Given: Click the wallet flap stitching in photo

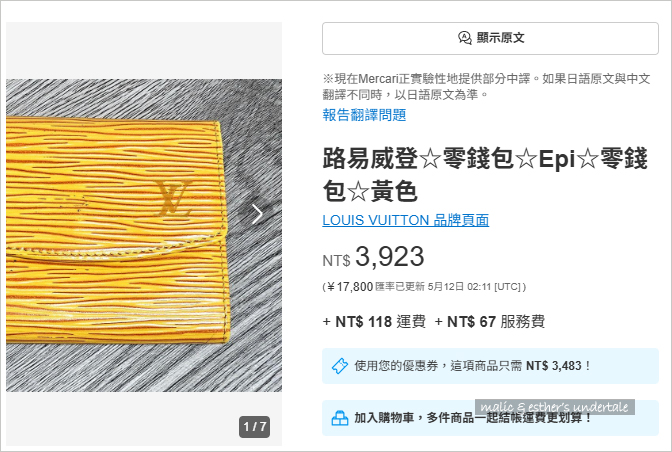Looking at the screenshot, I should [x=116, y=251].
